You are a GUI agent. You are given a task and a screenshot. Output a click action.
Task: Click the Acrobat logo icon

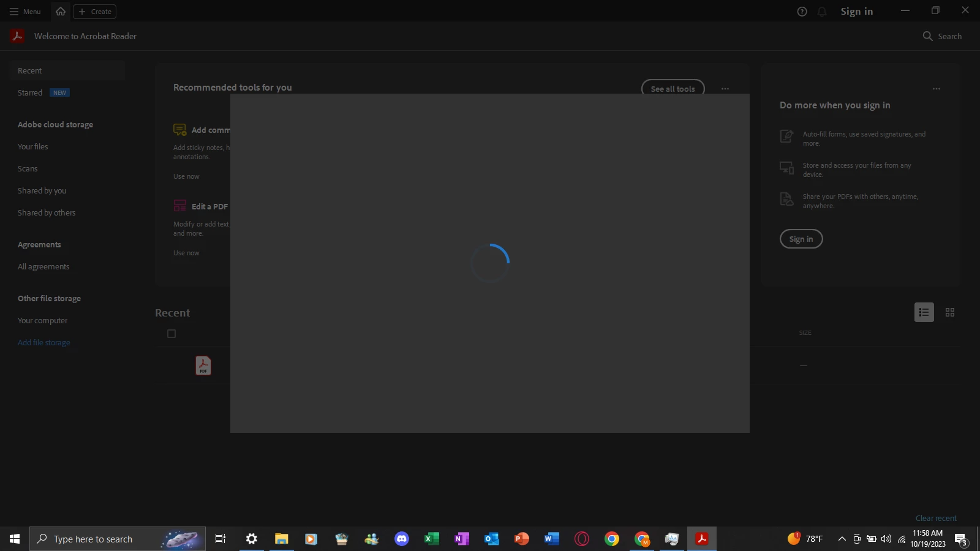(x=17, y=36)
